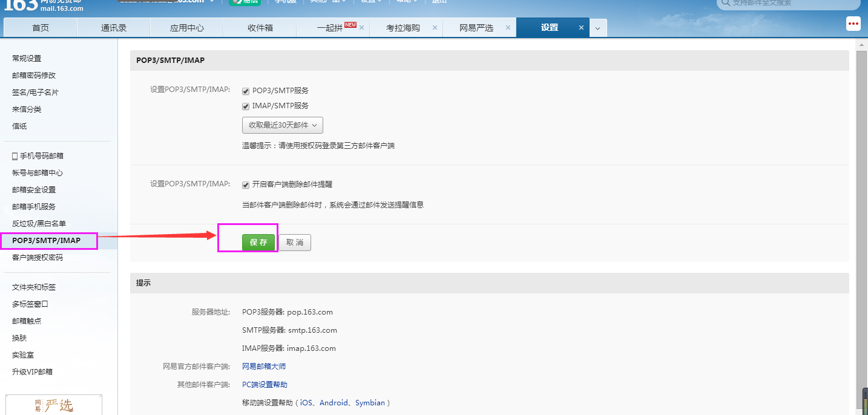868x415 pixels.
Task: Open the tab list chevron beside 设置 tab
Action: click(x=598, y=27)
